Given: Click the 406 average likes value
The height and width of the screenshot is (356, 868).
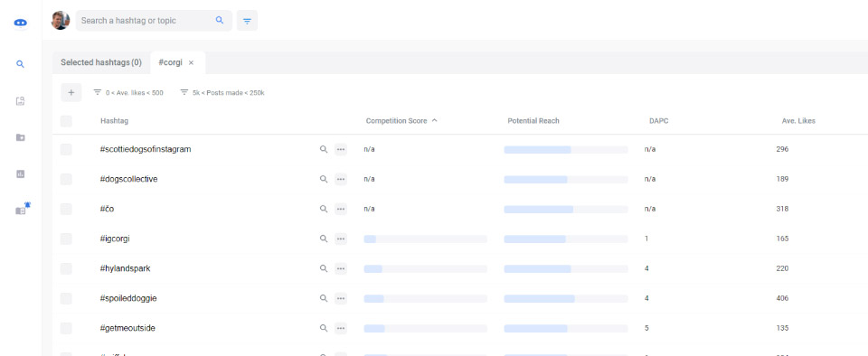Looking at the screenshot, I should [x=782, y=298].
